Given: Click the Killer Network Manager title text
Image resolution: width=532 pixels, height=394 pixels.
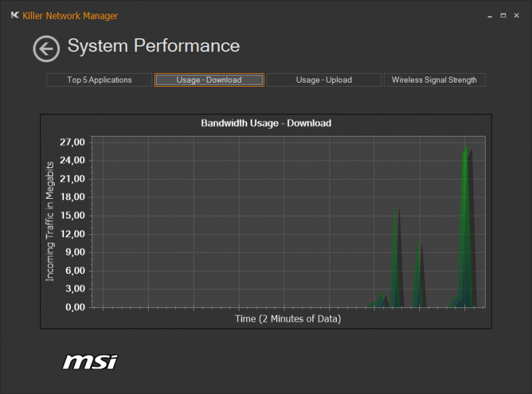Looking at the screenshot, I should tap(70, 16).
